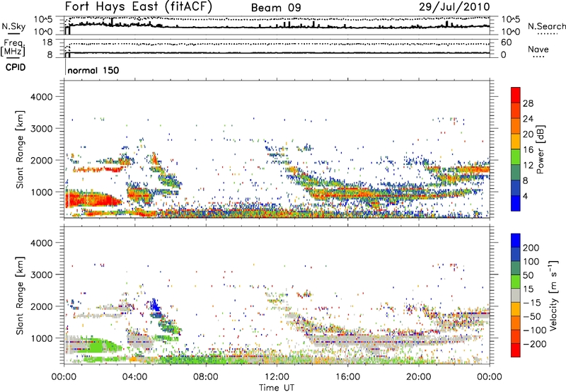566x392 pixels.
Task: Click the "Power [dB]" colorbar title
Action: 540,149
